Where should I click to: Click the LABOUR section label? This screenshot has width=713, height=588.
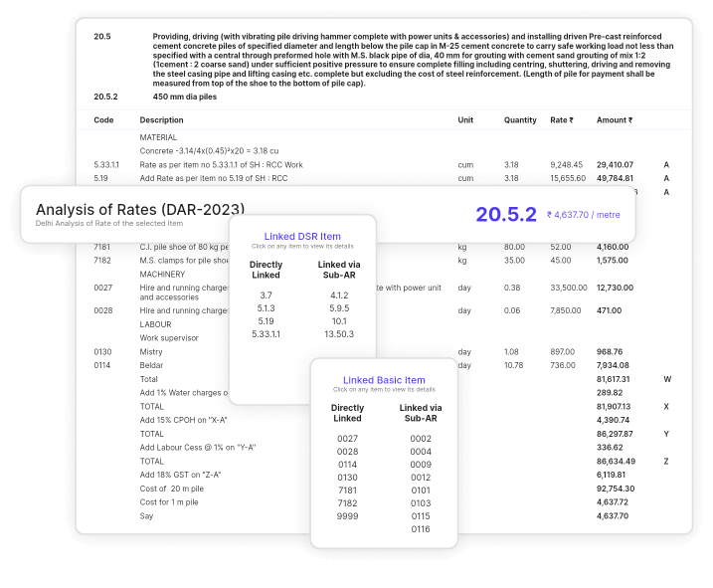pos(155,324)
